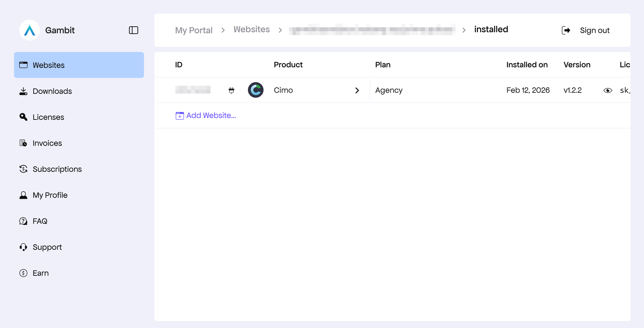Open Subscriptions from sidebar
644x328 pixels.
pos(57,169)
